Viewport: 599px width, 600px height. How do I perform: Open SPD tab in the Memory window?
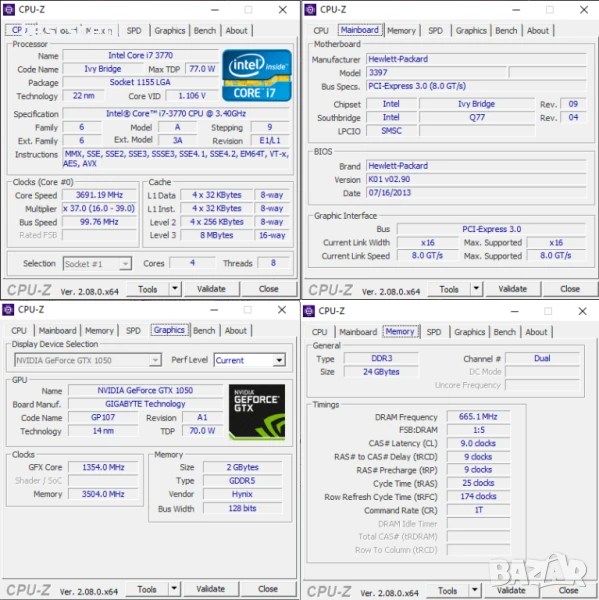coord(434,332)
